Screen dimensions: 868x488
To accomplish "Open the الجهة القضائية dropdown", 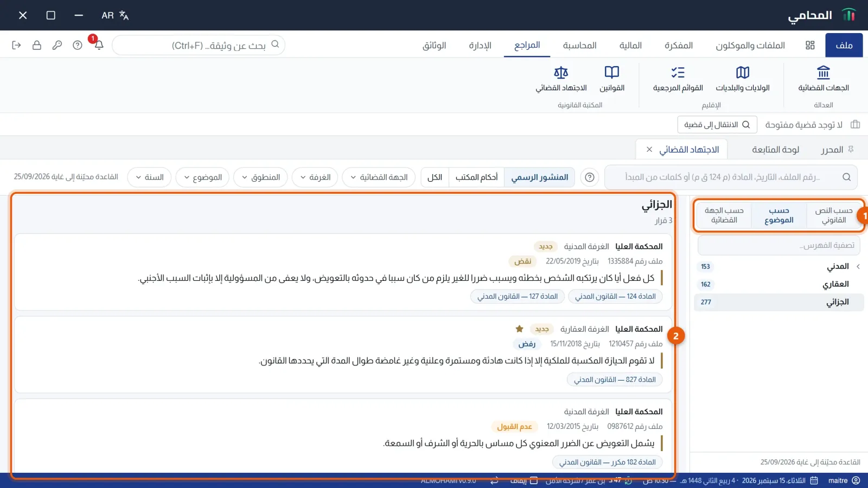I will click(379, 177).
